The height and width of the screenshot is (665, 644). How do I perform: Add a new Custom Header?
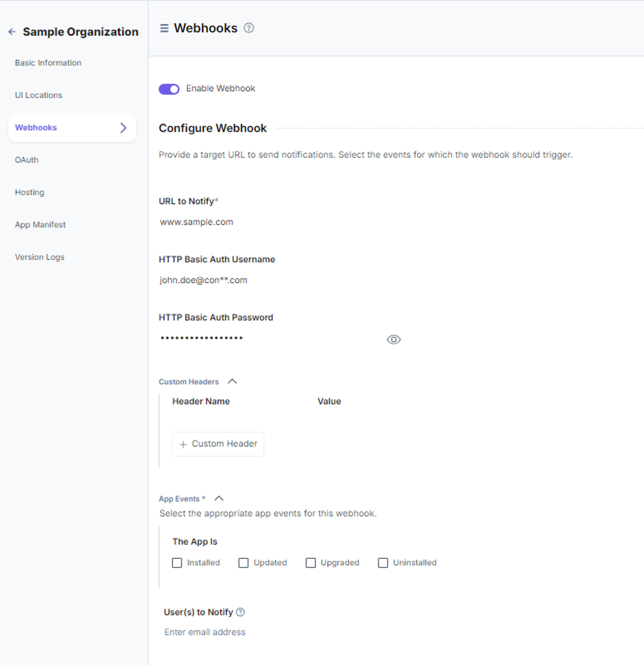218,444
